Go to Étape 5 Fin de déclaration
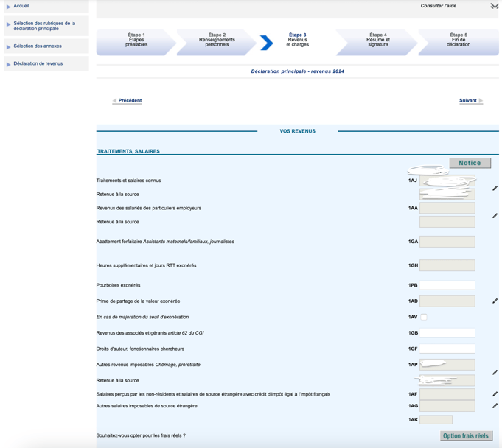The width and height of the screenshot is (502, 448). (459, 42)
